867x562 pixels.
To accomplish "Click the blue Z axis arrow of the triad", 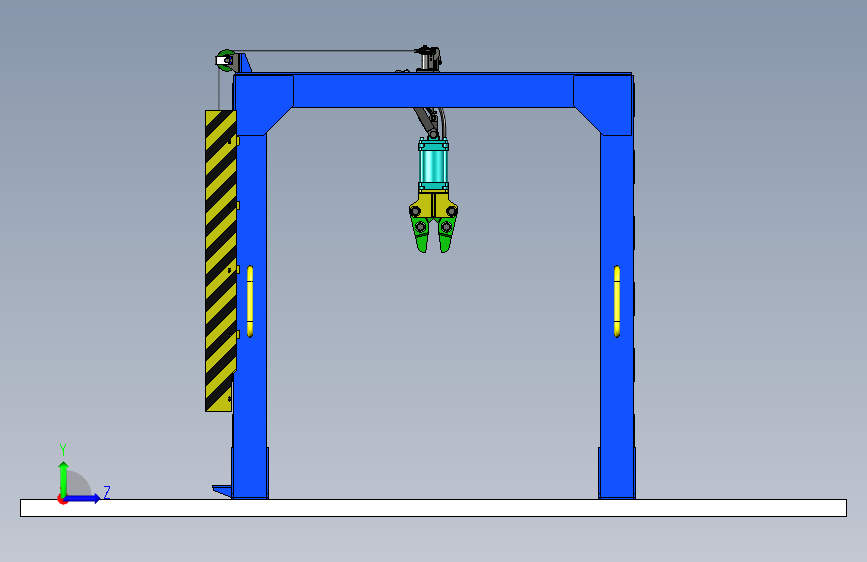I will 83,498.
